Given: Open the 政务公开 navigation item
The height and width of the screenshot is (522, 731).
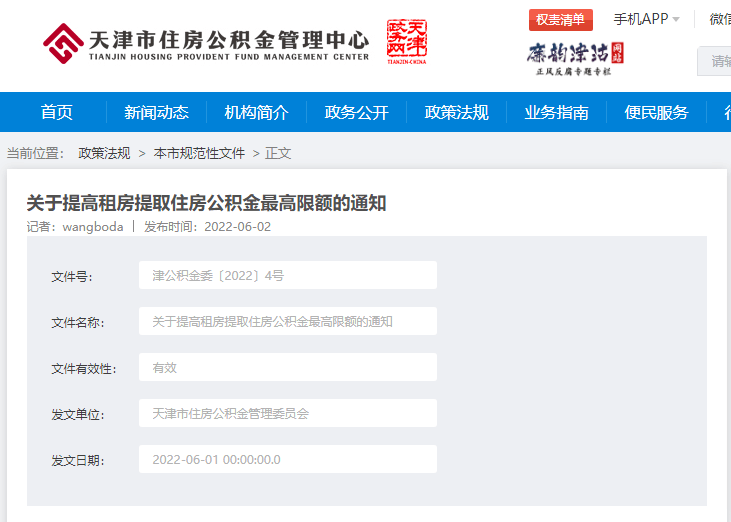Looking at the screenshot, I should click(x=356, y=112).
